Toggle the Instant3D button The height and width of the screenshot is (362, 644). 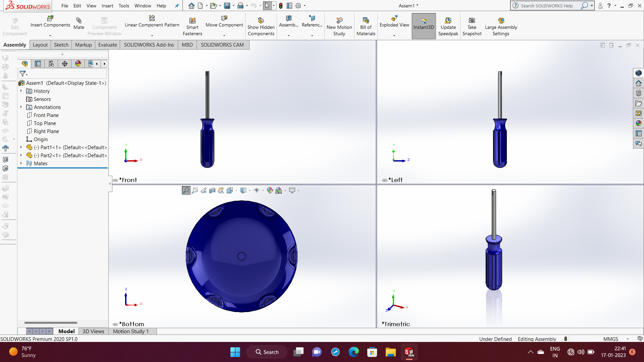point(424,26)
